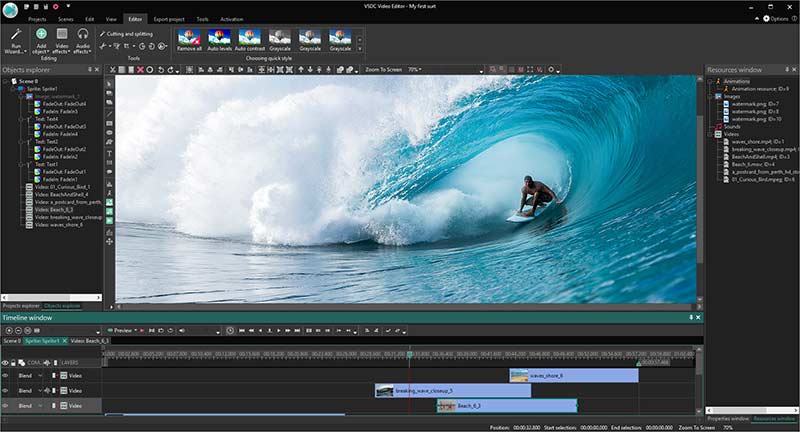Click the Objects explorer horizontal scrollbar
This screenshot has height=432, width=800.
51,297
